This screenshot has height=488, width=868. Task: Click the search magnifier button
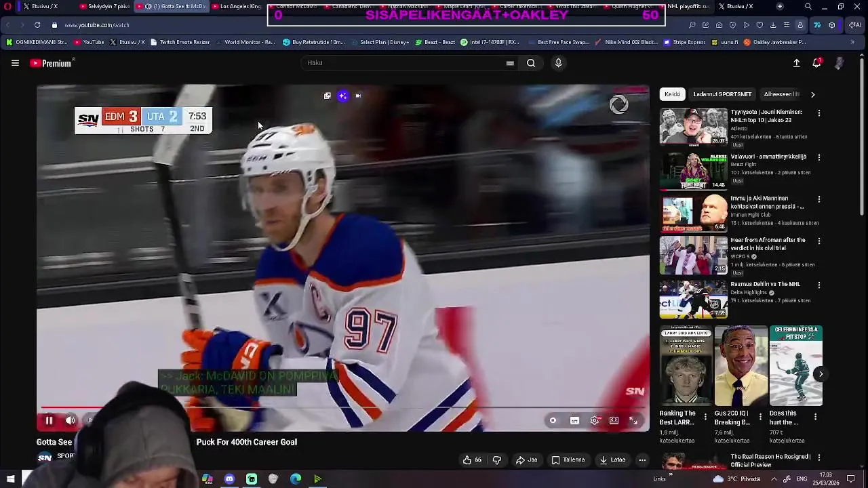click(531, 63)
